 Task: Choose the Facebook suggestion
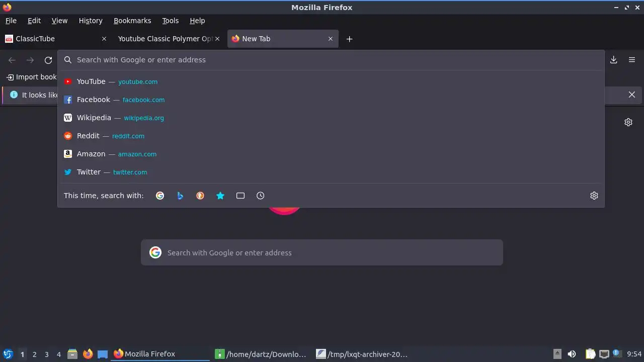pos(331,100)
